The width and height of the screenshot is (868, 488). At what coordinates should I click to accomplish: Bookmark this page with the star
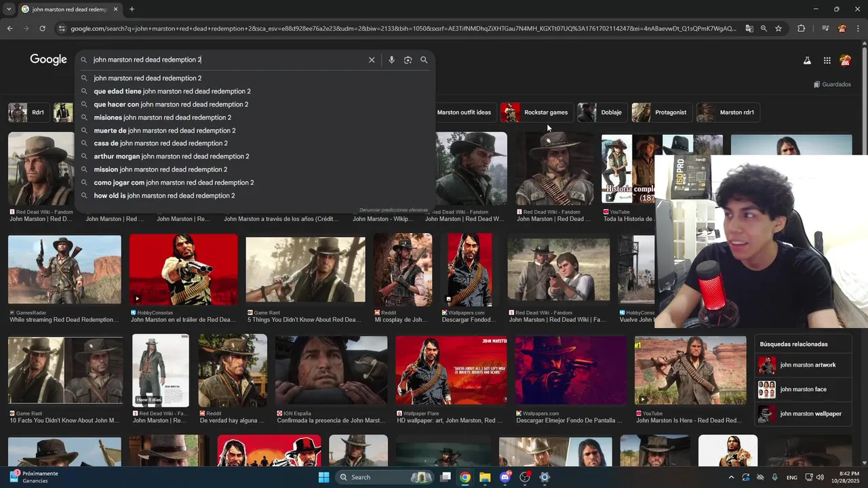[778, 28]
